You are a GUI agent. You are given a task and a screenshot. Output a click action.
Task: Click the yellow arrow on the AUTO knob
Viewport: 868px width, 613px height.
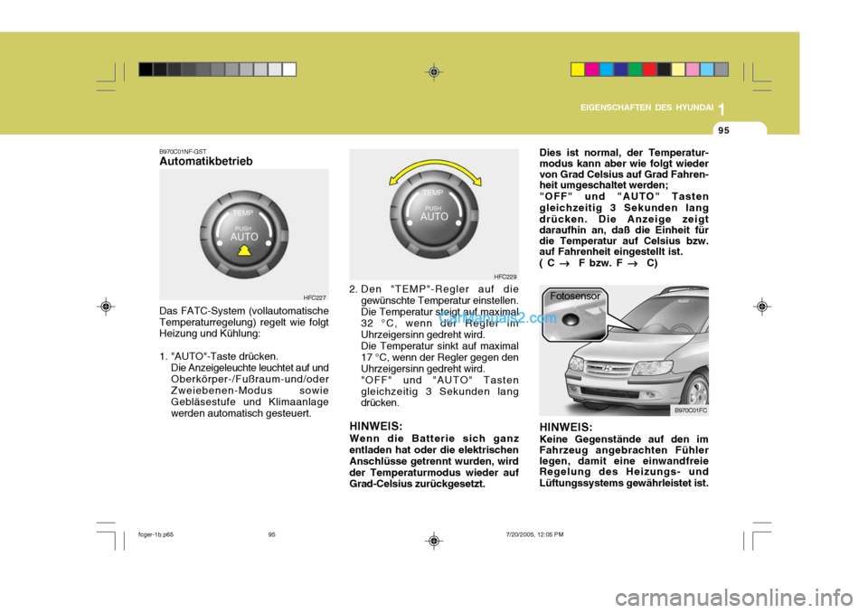[244, 250]
